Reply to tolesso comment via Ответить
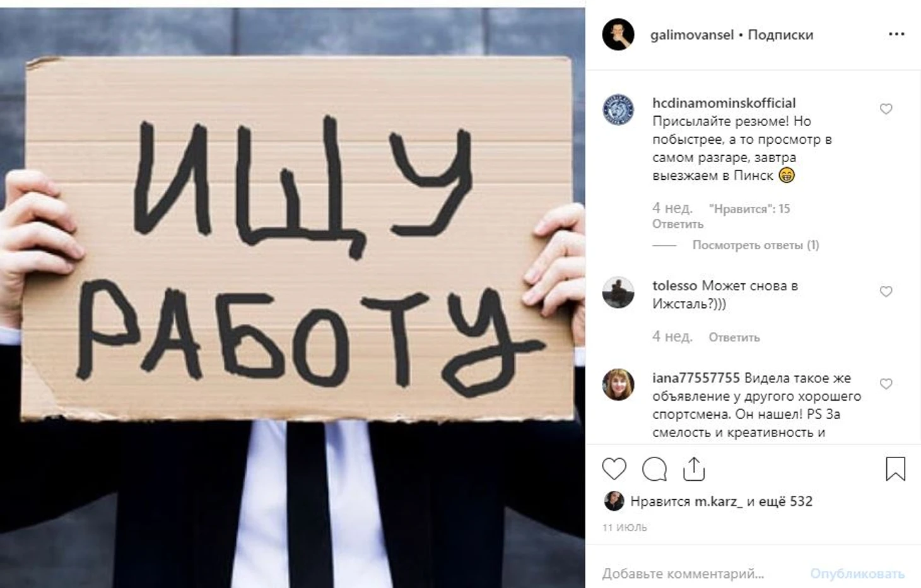 734,338
